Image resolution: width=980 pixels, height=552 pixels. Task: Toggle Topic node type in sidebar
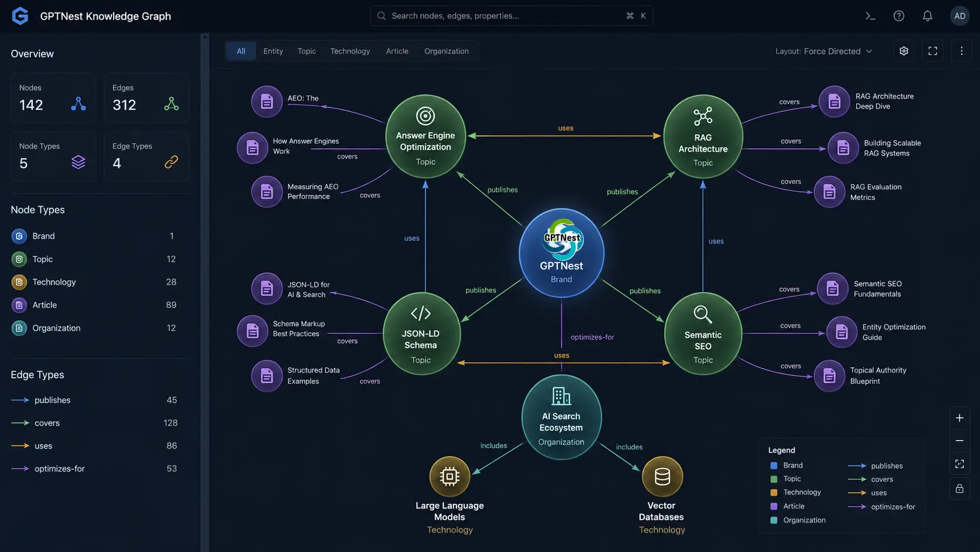tap(94, 259)
